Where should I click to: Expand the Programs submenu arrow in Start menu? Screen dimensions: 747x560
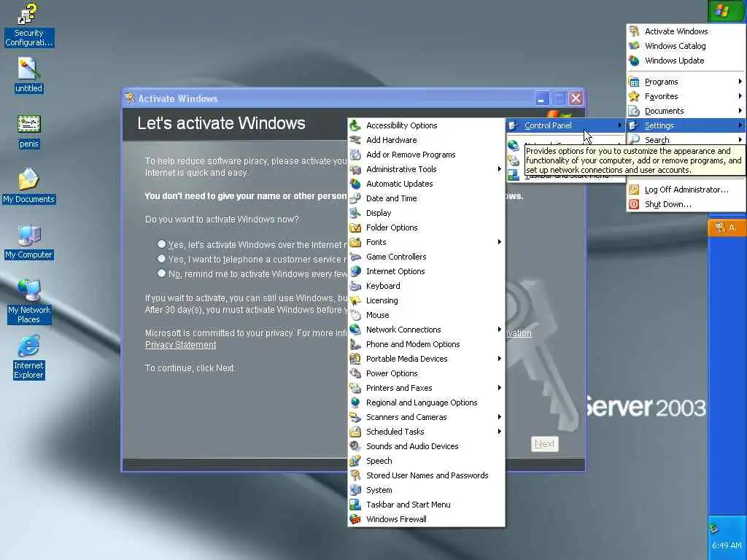click(x=740, y=82)
